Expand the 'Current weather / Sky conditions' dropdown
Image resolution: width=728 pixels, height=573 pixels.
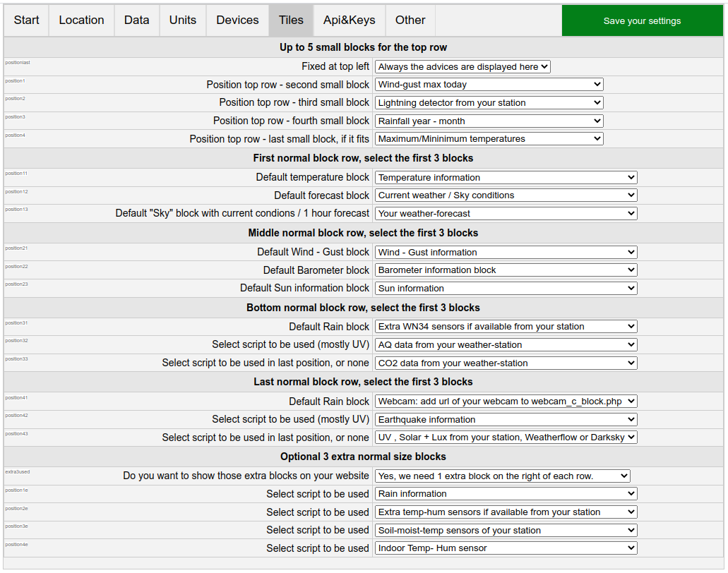click(506, 195)
